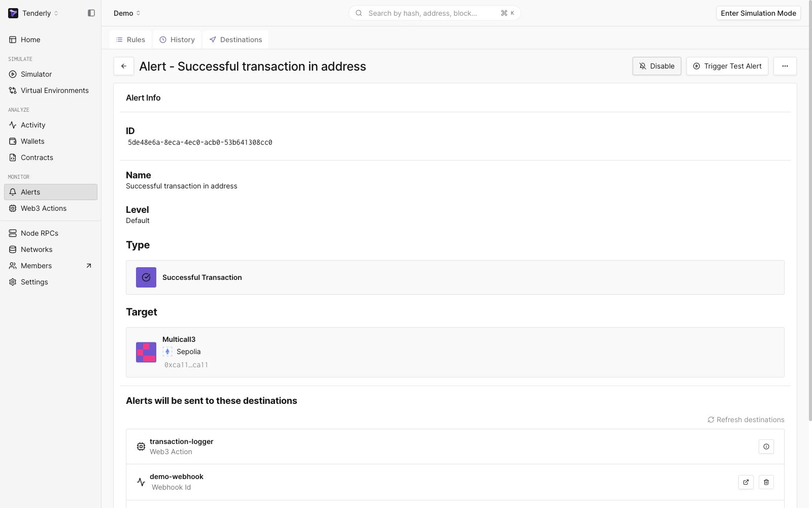The image size is (812, 508).
Task: Click the 0xca11…ca11 address
Action: point(186,365)
